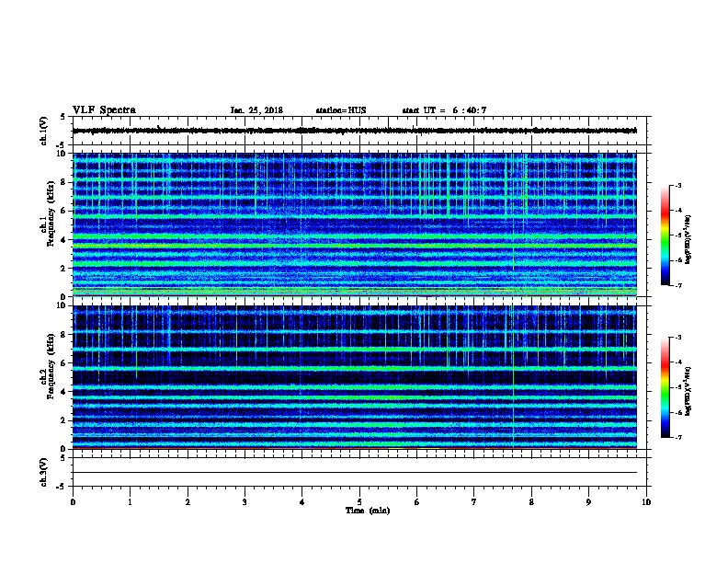Click the ch.1(V) waveform trace panel
The height and width of the screenshot is (563, 728).
[x=359, y=131]
